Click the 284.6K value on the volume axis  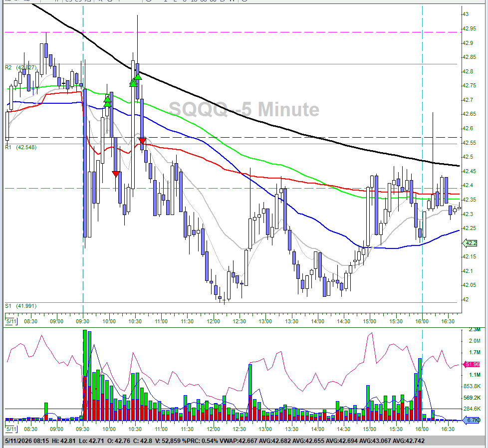click(x=472, y=409)
